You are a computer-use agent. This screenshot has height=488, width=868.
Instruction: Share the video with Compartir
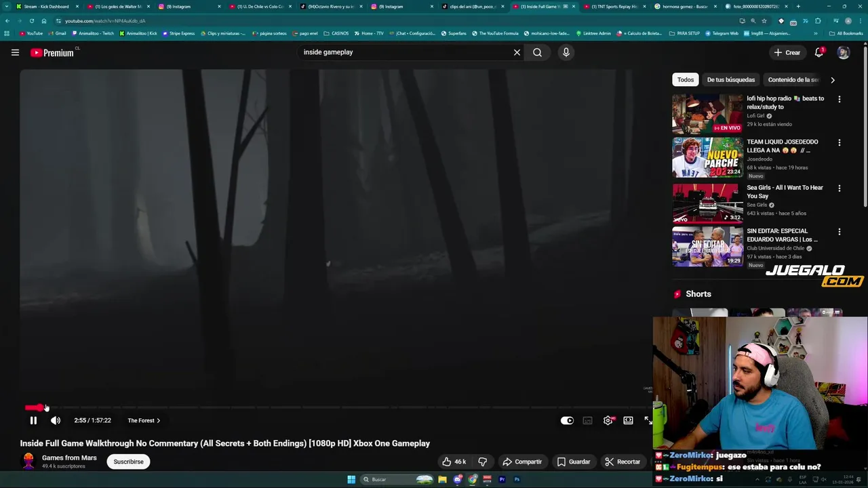pyautogui.click(x=522, y=462)
